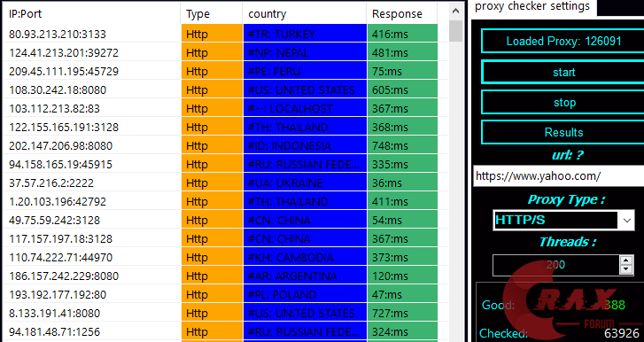The image size is (644, 342).
Task: Click the 748:ms response cell
Action: 402,145
